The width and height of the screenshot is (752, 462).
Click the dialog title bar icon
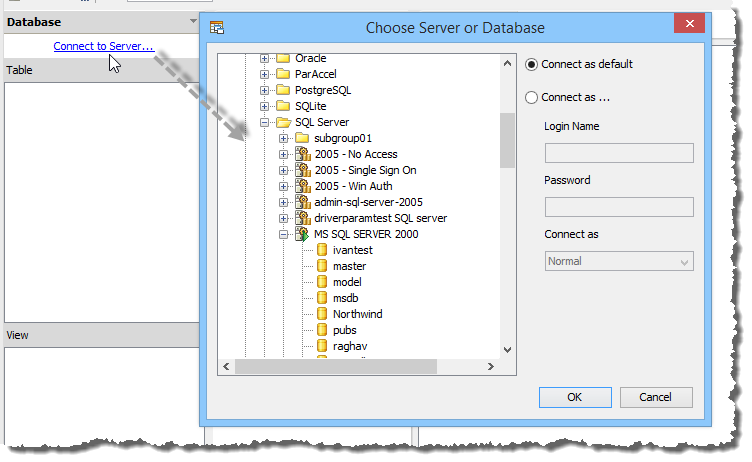[x=217, y=28]
